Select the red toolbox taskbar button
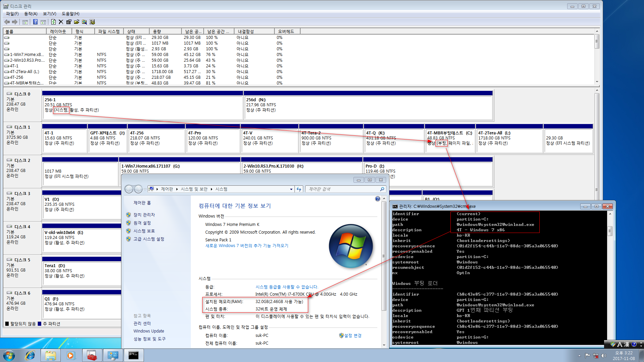 (x=92, y=355)
